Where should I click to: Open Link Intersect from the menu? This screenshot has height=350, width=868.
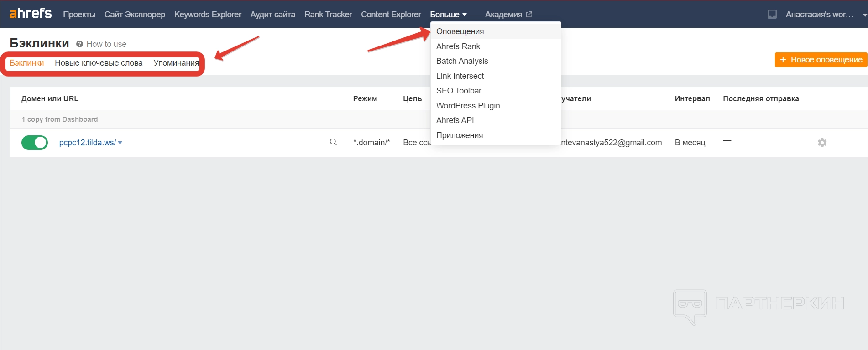coord(460,76)
